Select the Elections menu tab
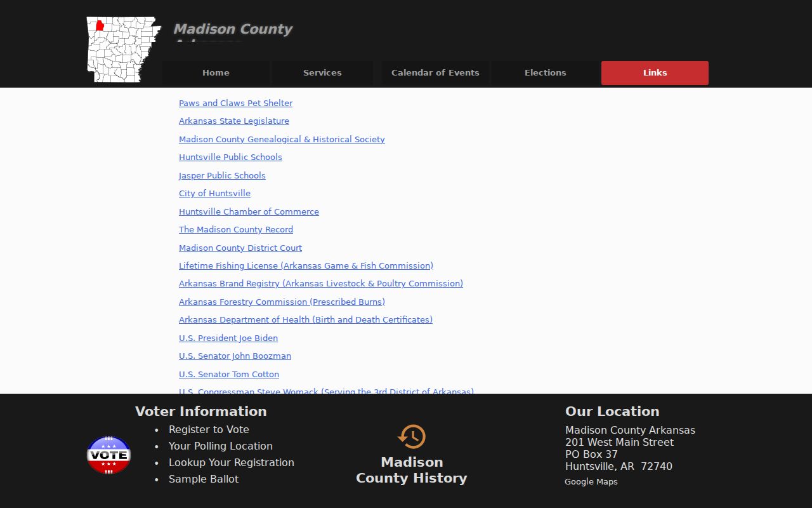This screenshot has width=812, height=508. [546, 73]
